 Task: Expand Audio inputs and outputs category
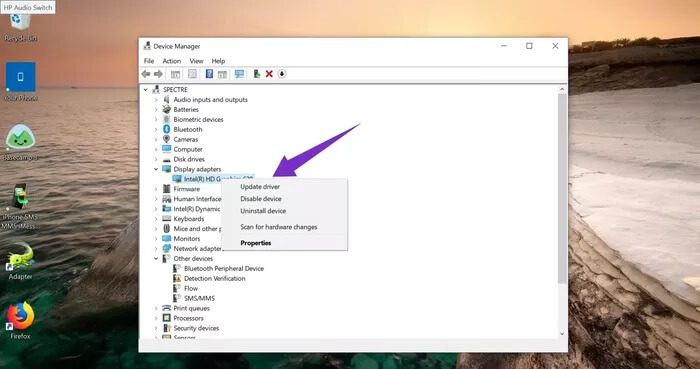pos(156,100)
